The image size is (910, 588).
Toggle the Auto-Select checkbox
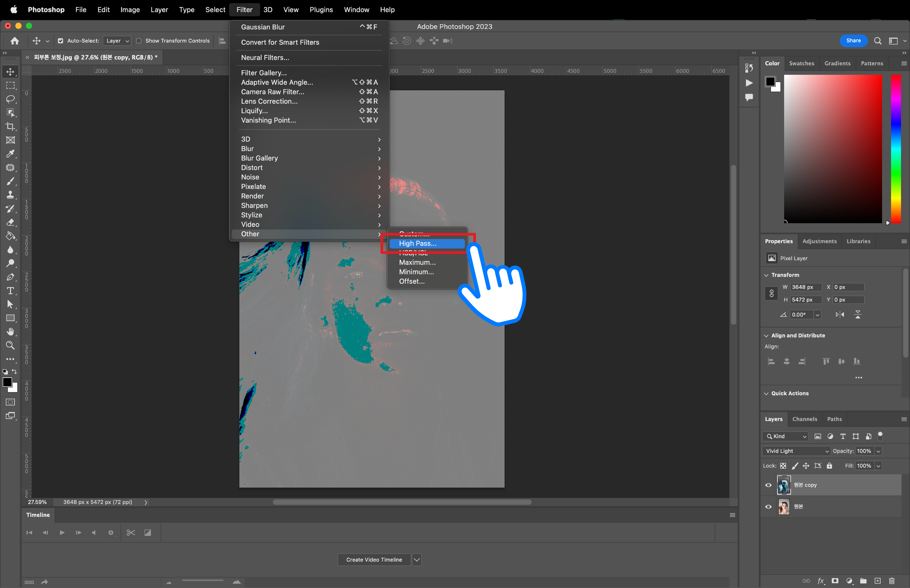pos(60,41)
